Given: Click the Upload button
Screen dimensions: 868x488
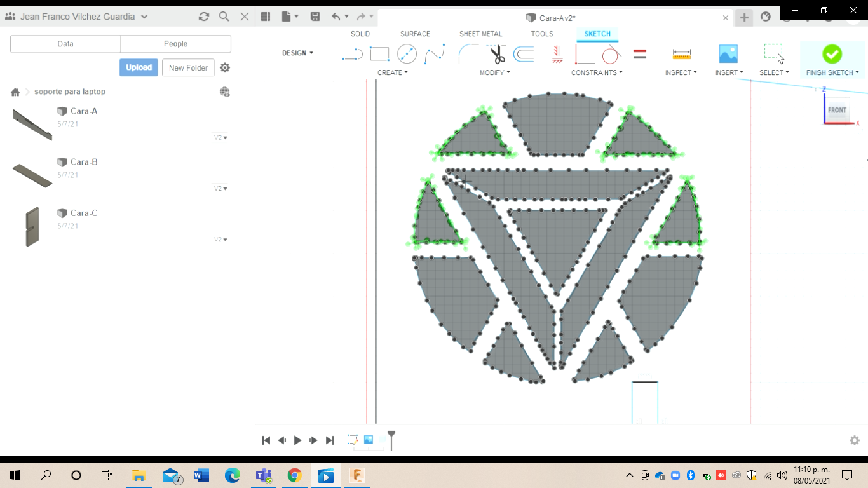Looking at the screenshot, I should 139,67.
